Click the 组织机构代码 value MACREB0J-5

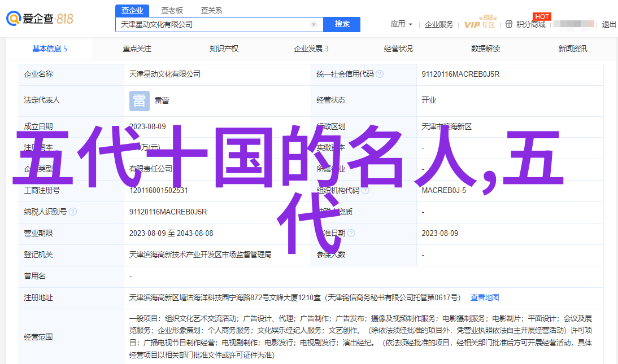point(444,190)
